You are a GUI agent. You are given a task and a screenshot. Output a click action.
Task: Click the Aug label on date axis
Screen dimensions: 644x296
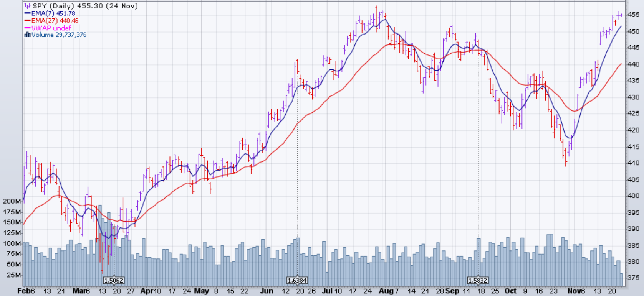[385, 291]
